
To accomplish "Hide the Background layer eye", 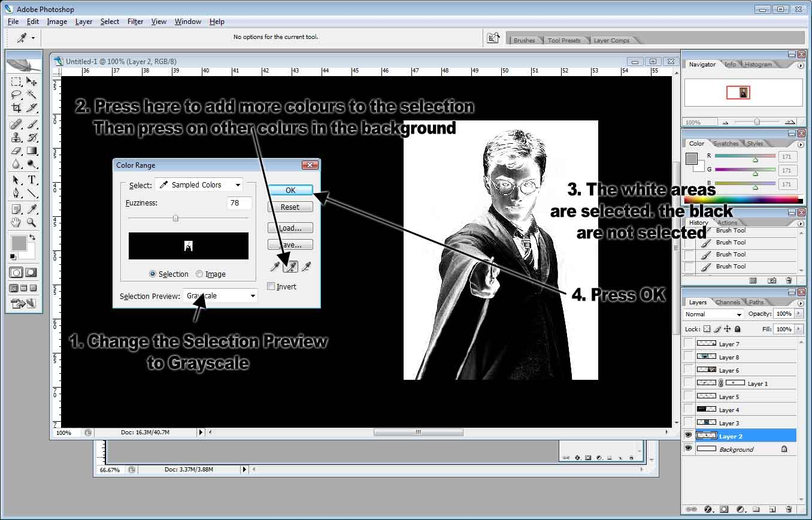I will [689, 449].
